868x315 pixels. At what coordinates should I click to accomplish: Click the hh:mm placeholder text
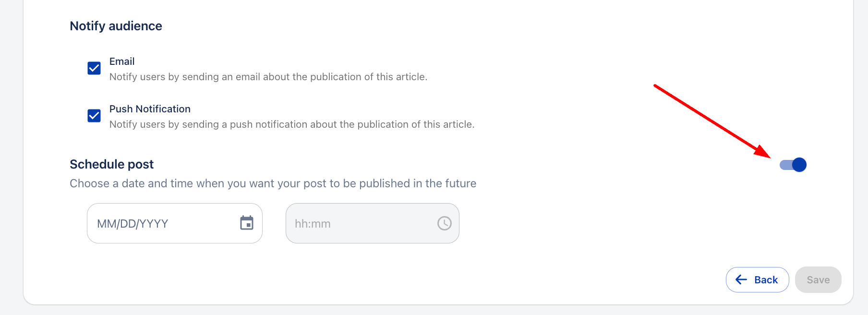313,224
